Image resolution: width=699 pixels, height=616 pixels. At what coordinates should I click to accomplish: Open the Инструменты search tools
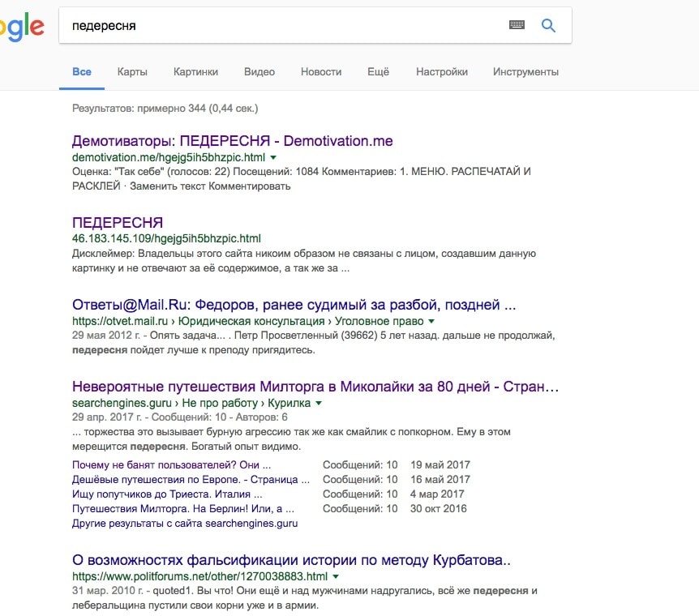click(x=525, y=72)
